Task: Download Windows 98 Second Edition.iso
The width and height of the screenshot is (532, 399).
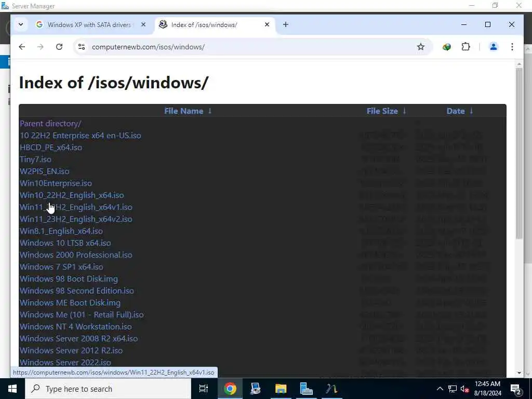Action: pyautogui.click(x=77, y=291)
